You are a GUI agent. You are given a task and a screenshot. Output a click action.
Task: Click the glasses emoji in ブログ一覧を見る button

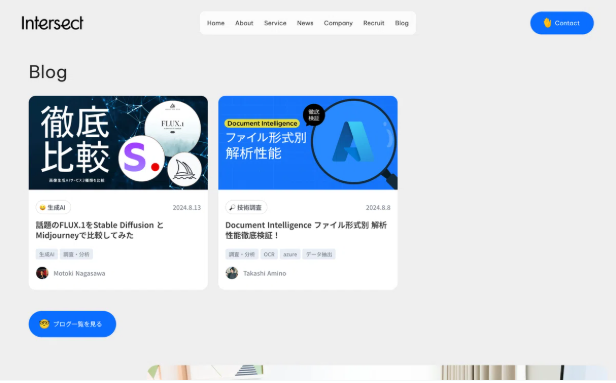click(x=44, y=324)
